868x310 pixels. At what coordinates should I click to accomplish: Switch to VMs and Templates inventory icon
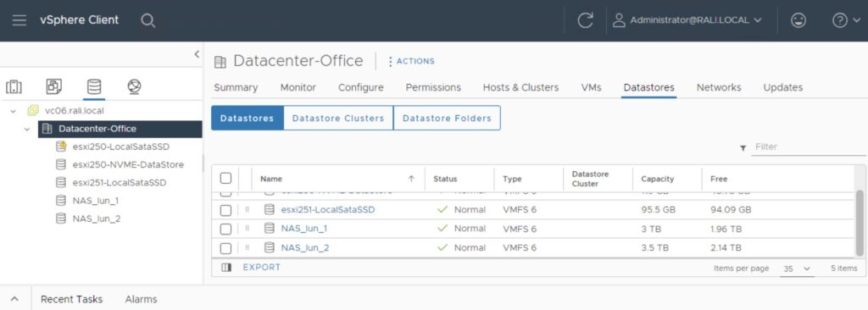(53, 86)
